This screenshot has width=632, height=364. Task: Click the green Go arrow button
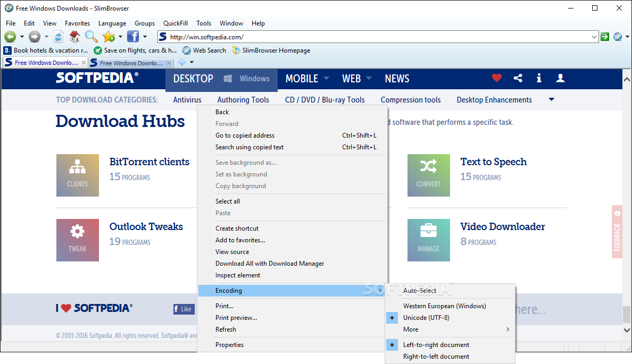pos(604,37)
